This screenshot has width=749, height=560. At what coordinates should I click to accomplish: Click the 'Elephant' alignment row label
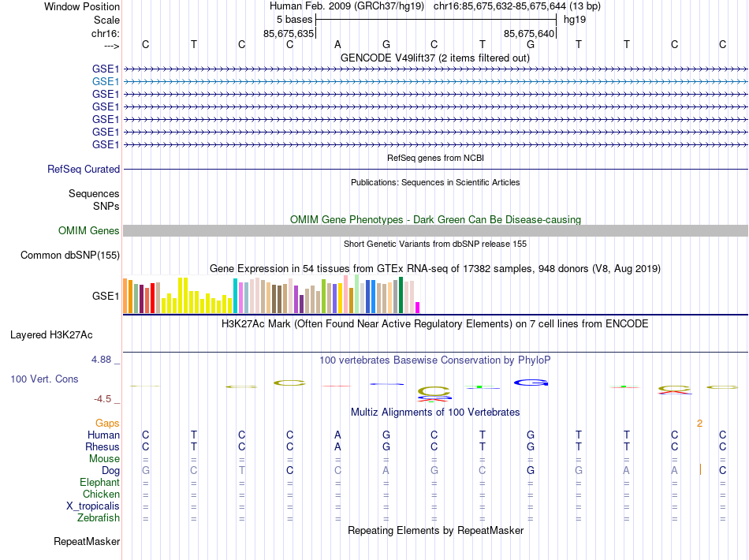[x=99, y=482]
